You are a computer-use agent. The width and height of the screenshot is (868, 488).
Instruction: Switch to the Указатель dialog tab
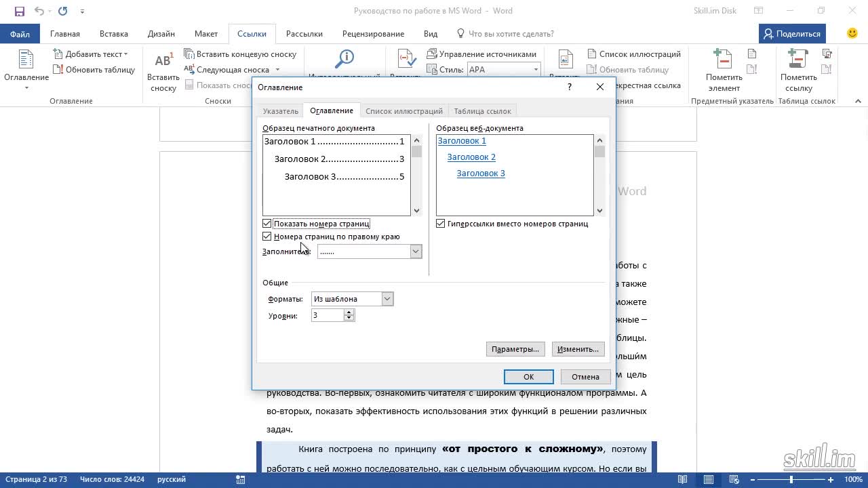[280, 111]
